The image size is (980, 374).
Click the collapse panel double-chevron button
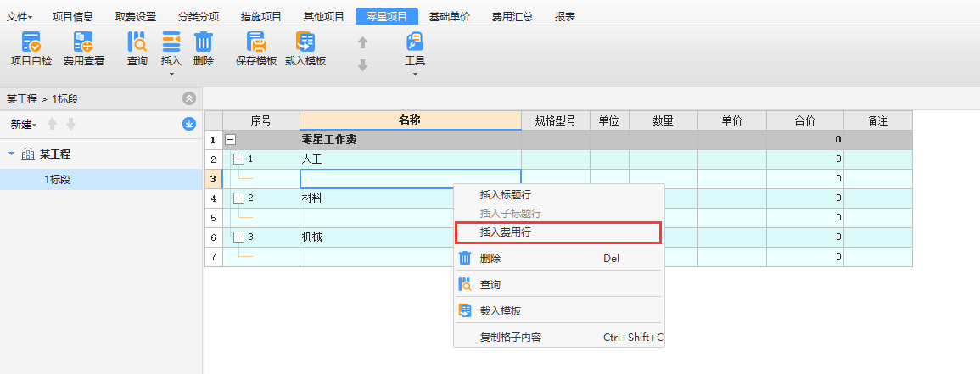[x=189, y=98]
